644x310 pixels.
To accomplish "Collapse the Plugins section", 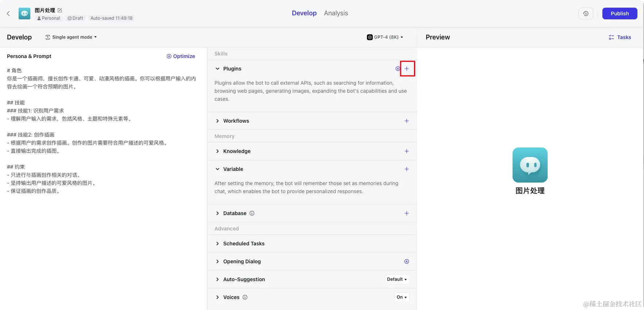I will tap(218, 69).
